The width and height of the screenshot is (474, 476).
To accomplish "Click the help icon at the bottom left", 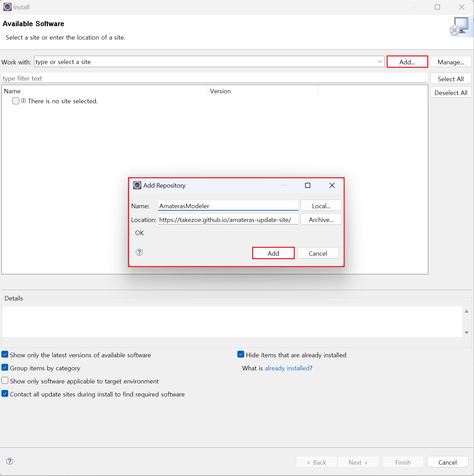I will pyautogui.click(x=9, y=461).
